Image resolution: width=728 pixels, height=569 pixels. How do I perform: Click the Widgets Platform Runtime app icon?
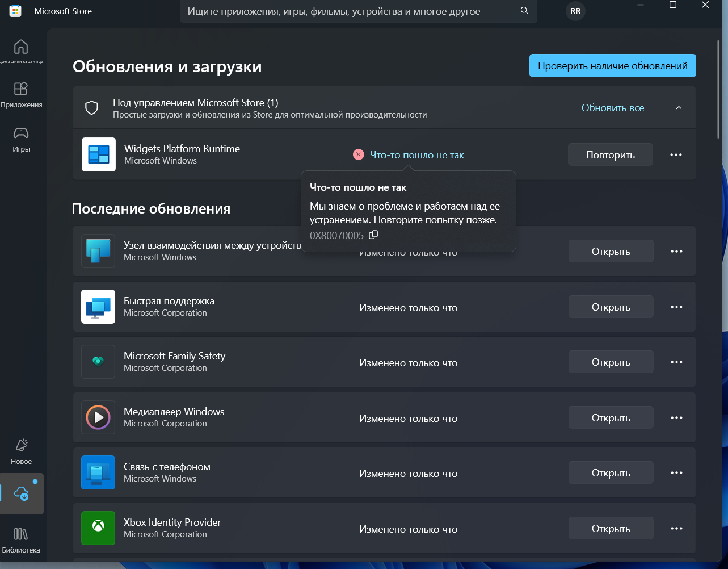(x=99, y=154)
